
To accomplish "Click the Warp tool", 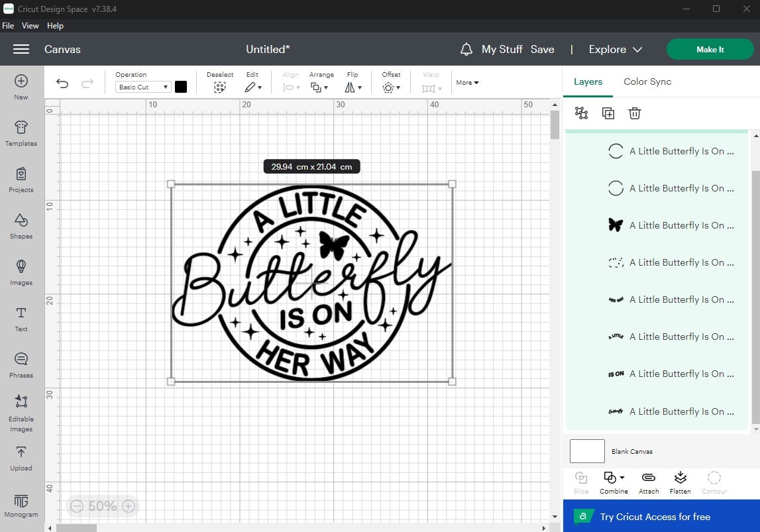I will click(431, 82).
